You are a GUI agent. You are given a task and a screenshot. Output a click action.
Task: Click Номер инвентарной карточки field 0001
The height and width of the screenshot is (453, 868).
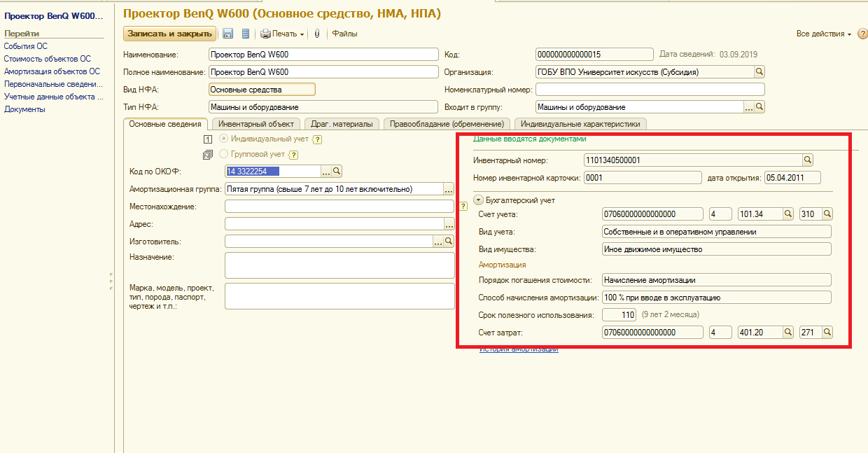click(642, 178)
